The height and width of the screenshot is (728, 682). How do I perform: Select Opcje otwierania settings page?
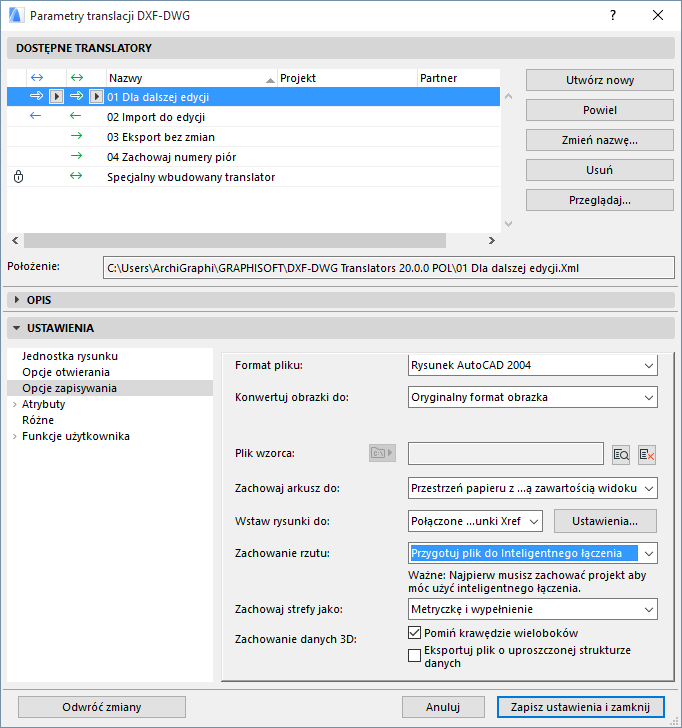(66, 372)
